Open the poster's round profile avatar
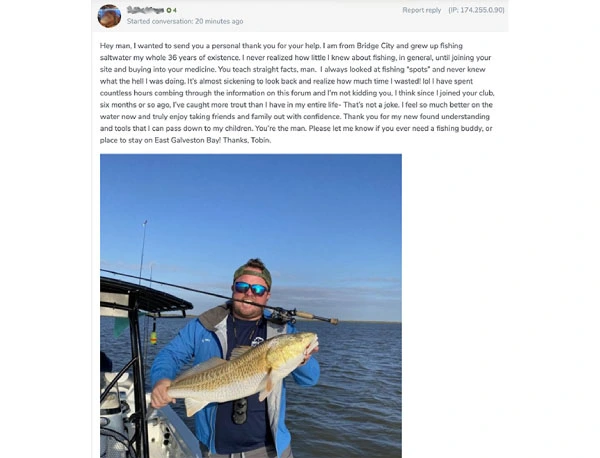The height and width of the screenshot is (458, 600). pos(109,16)
